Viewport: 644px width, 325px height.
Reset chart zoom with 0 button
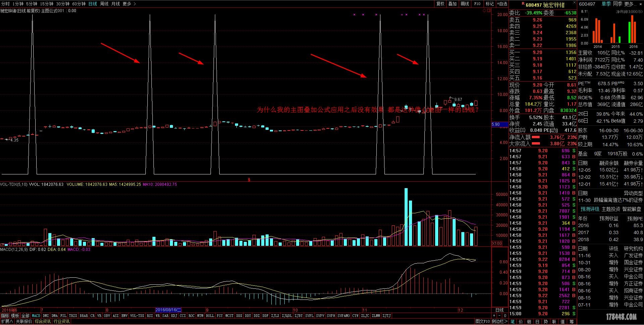click(505, 316)
